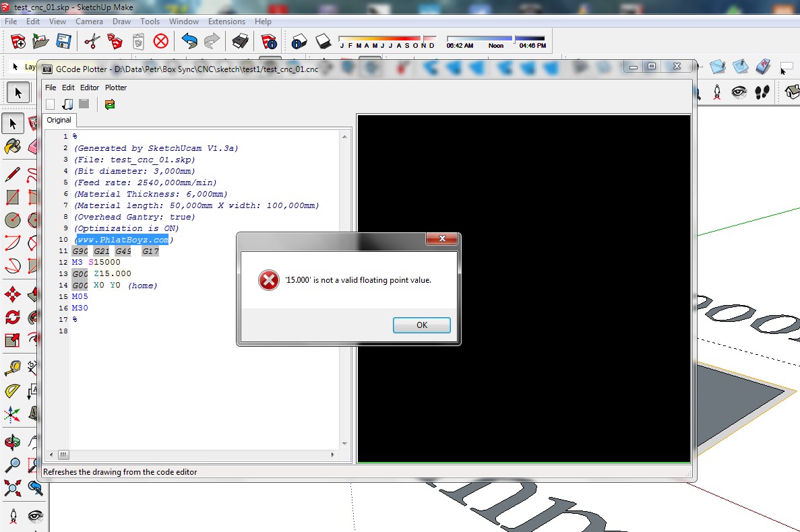Click the Print icon in the SketchUp toolbar

pyautogui.click(x=240, y=42)
